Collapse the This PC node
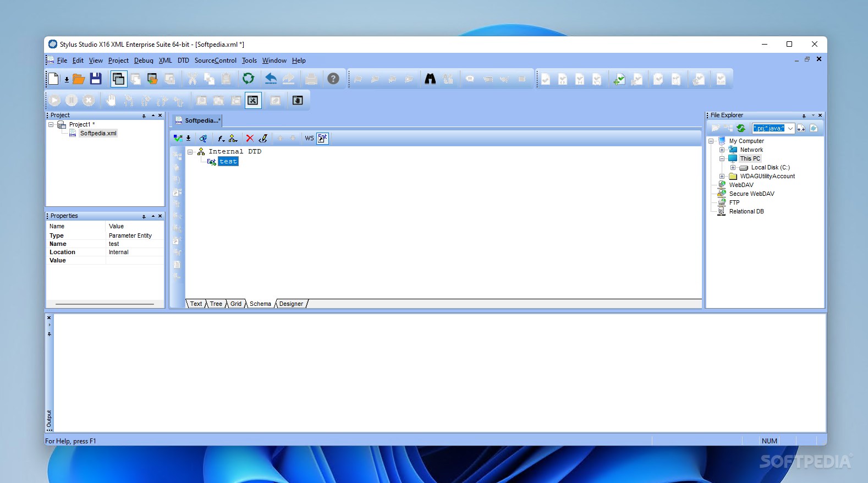 (722, 159)
